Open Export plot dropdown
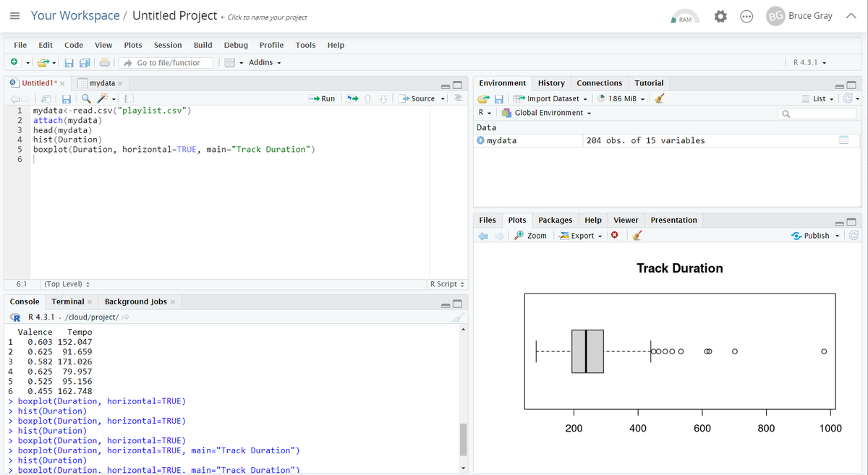The image size is (868, 475). 582,236
